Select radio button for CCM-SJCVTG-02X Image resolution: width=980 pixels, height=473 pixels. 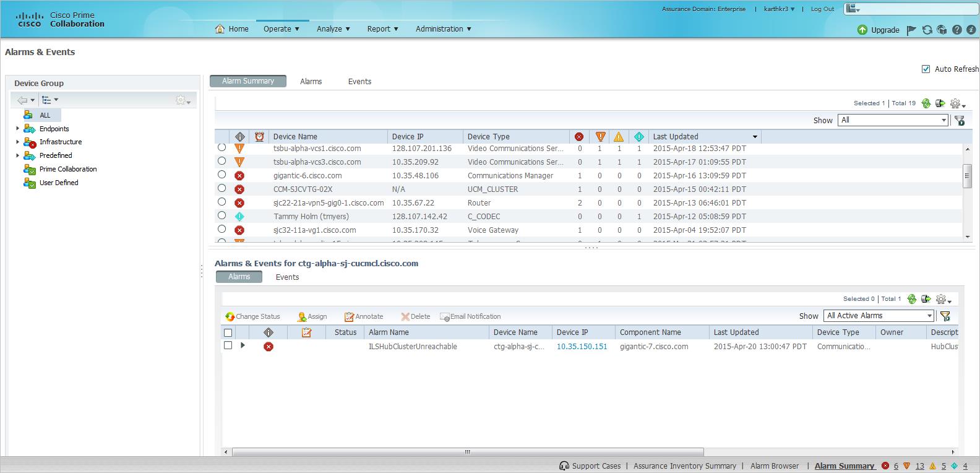tap(221, 188)
